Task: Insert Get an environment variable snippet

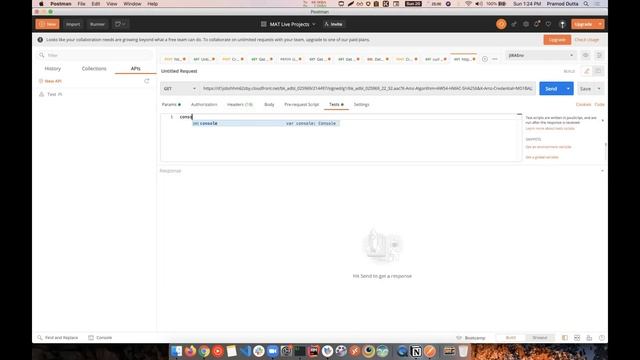Action: coord(548,147)
